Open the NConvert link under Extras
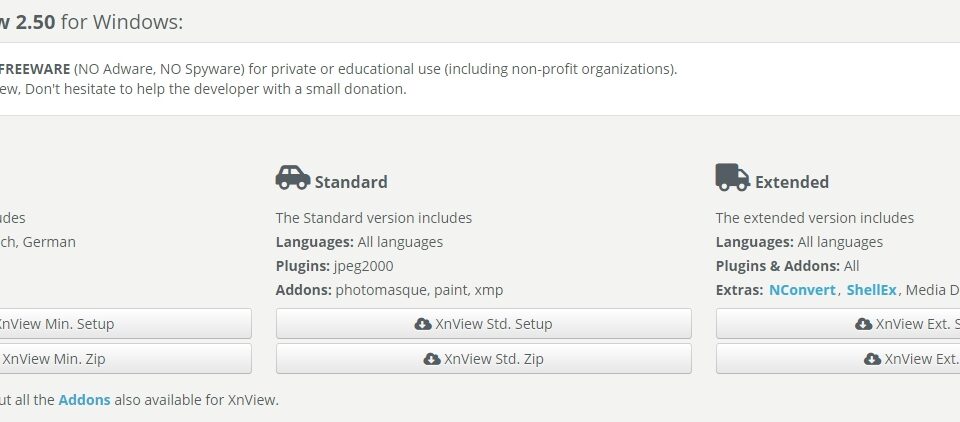This screenshot has height=422, width=960. tap(802, 290)
